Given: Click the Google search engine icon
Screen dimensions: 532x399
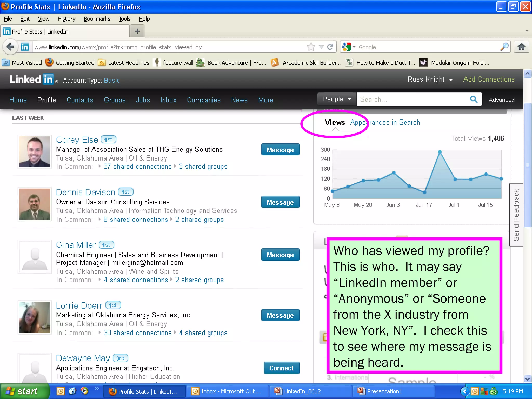Looking at the screenshot, I should coord(347,47).
